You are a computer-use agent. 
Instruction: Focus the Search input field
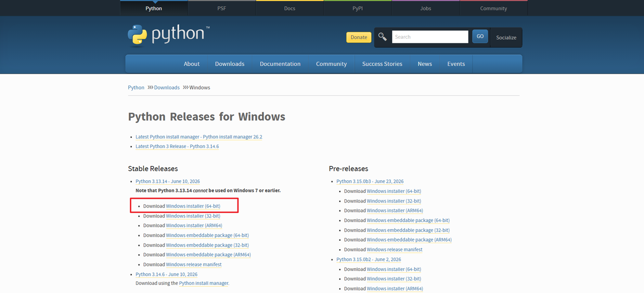pyautogui.click(x=430, y=37)
